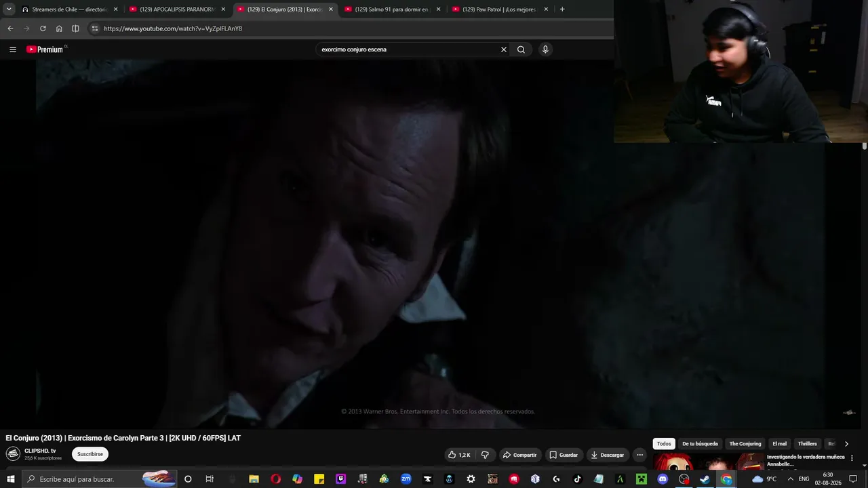Open more actions ellipsis menu
The width and height of the screenshot is (868, 488).
(639, 455)
